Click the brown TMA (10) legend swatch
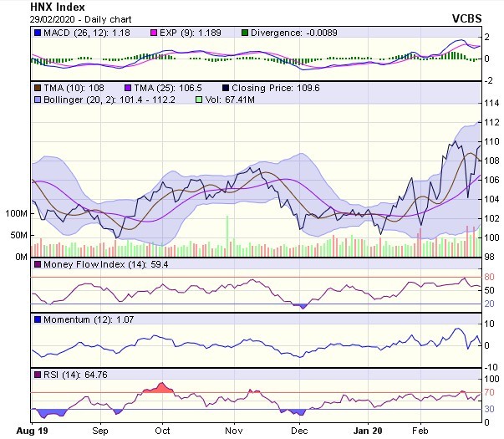Screen dimensions: 504x439 click(36, 87)
